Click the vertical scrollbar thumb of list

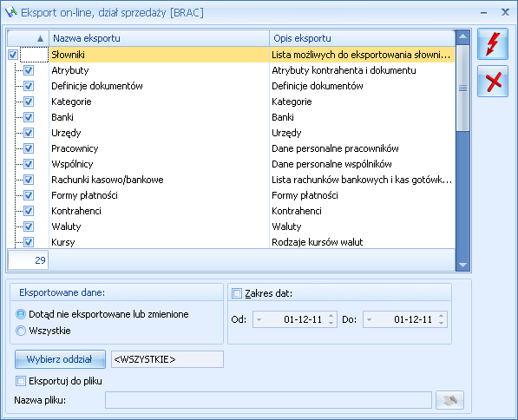click(x=462, y=89)
